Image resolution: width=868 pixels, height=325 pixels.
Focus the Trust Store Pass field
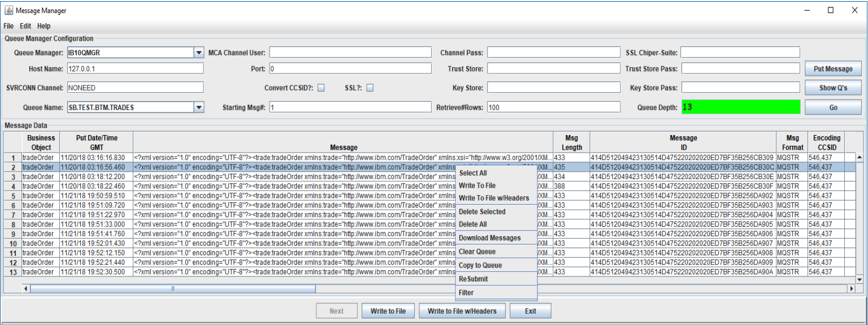pos(740,68)
